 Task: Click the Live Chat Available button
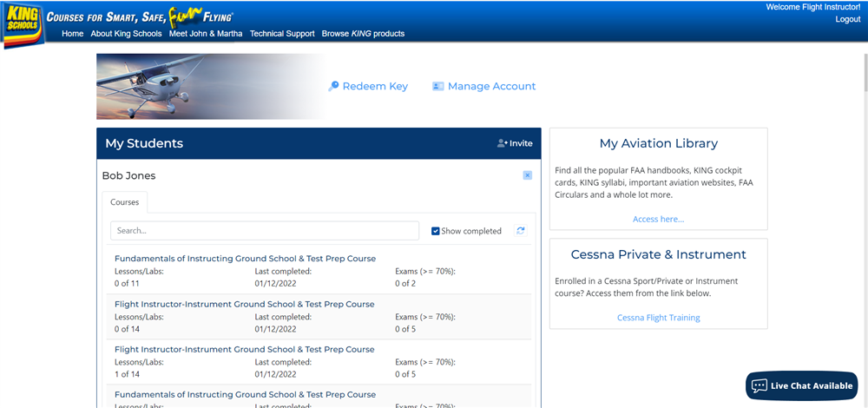click(x=801, y=385)
